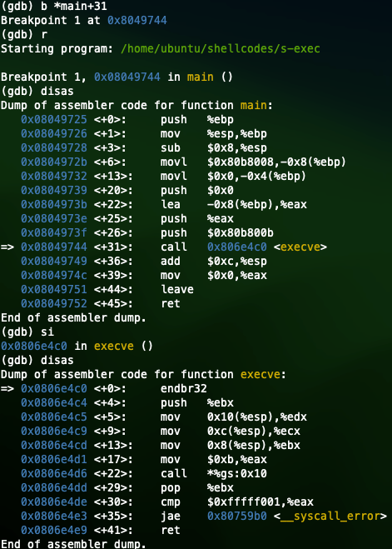Click the program path /home/ubuntu/shellcodes/s-exec
The width and height of the screenshot is (392, 549).
(221, 48)
